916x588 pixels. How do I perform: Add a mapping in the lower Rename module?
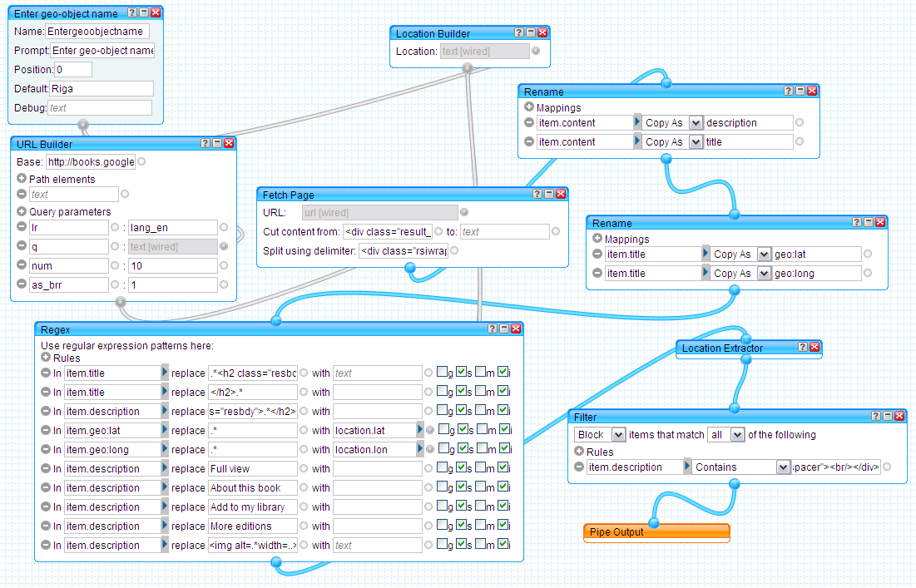pos(597,238)
